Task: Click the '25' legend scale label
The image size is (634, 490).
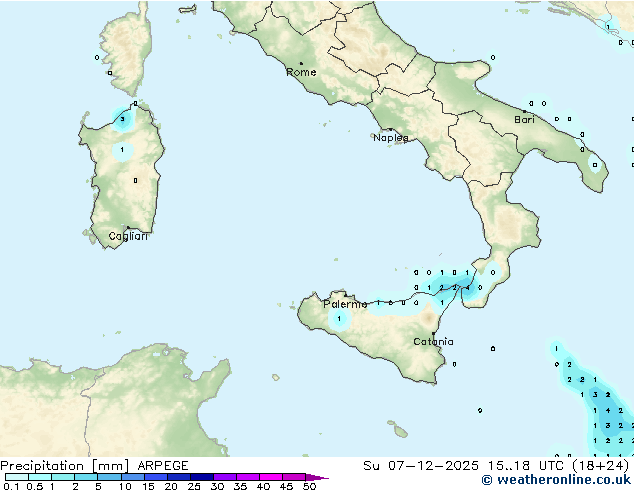Action: (194, 486)
